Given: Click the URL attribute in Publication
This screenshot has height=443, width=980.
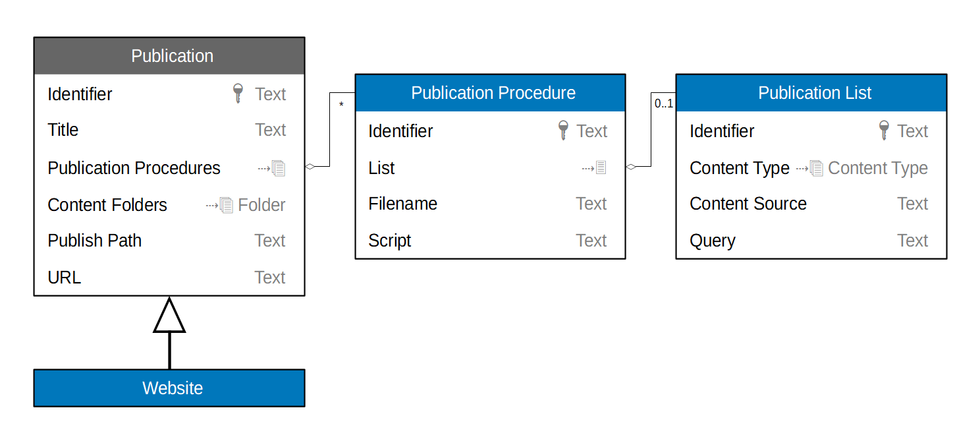Looking at the screenshot, I should click(65, 278).
